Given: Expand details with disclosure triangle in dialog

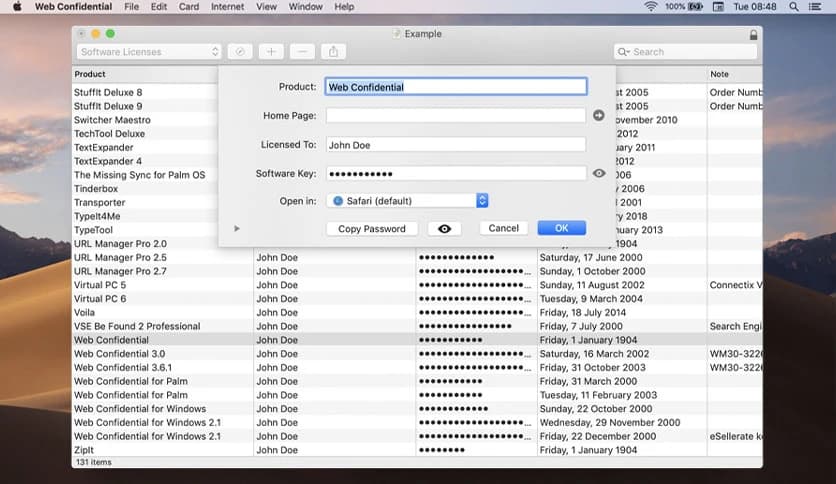Looking at the screenshot, I should 237,229.
